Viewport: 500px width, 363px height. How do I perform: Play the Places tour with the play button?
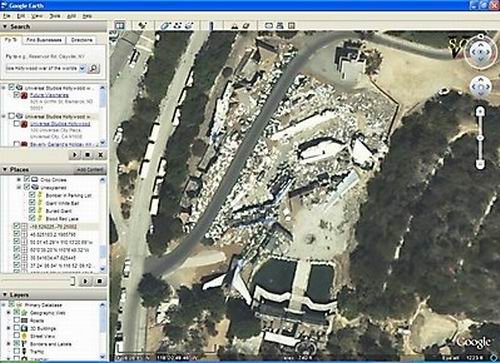tap(85, 281)
